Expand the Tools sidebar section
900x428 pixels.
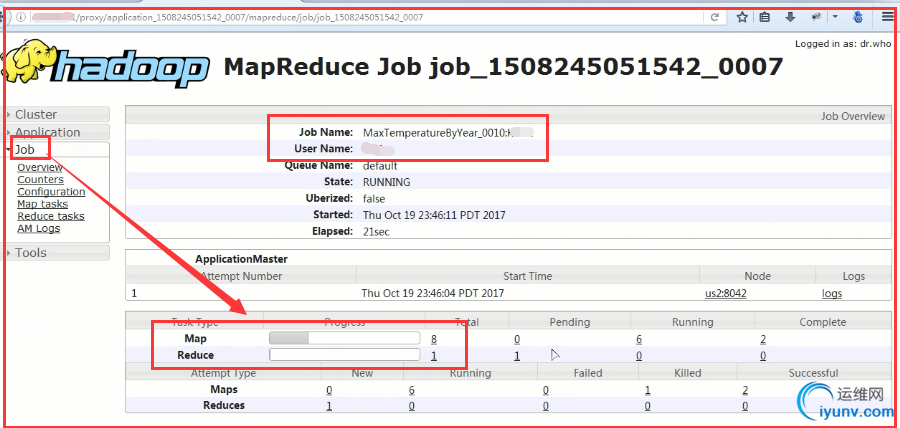(30, 253)
